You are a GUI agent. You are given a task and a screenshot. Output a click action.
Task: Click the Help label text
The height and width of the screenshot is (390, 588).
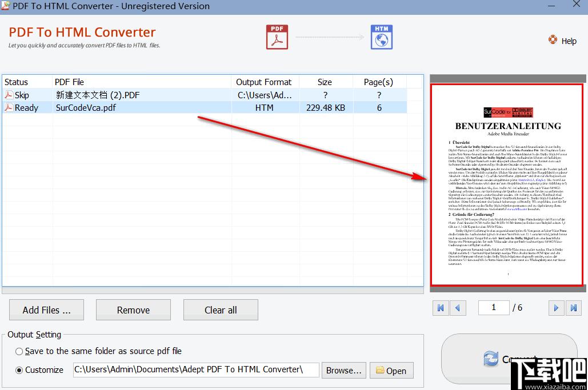click(569, 41)
